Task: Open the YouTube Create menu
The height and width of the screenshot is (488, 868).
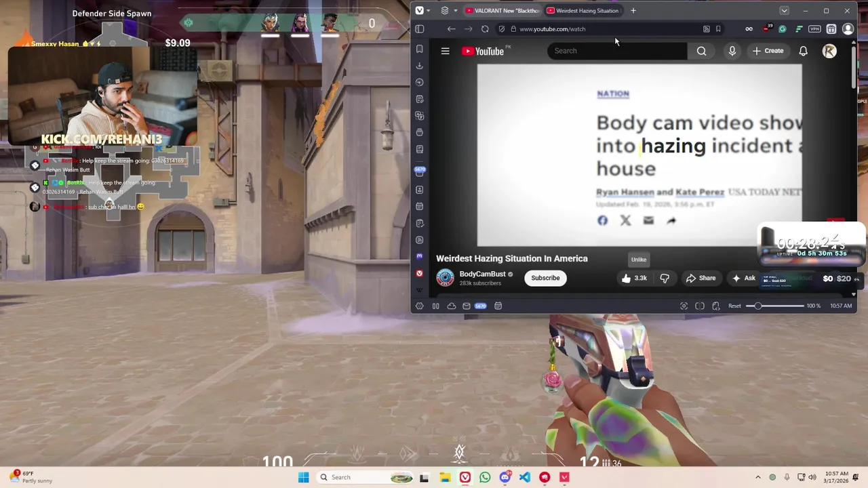Action: 768,51
